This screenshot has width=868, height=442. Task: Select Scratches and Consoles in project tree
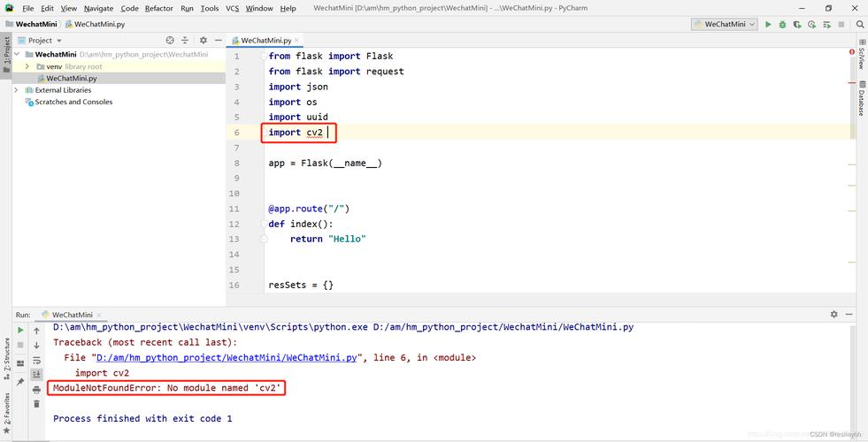(73, 102)
